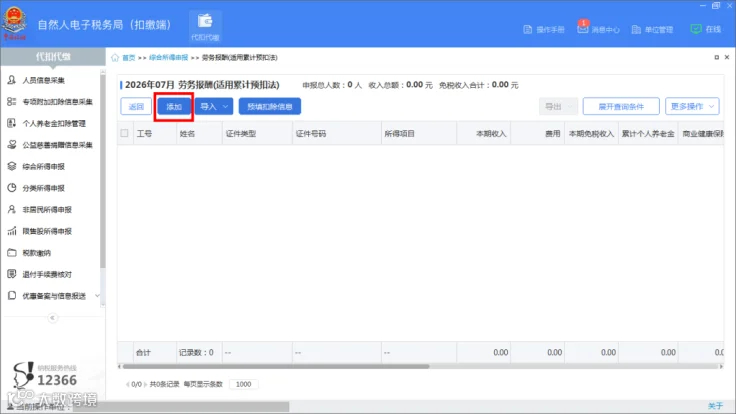The height and width of the screenshot is (414, 736).
Task: Click the national tax emblem logo
Action: [x=15, y=22]
